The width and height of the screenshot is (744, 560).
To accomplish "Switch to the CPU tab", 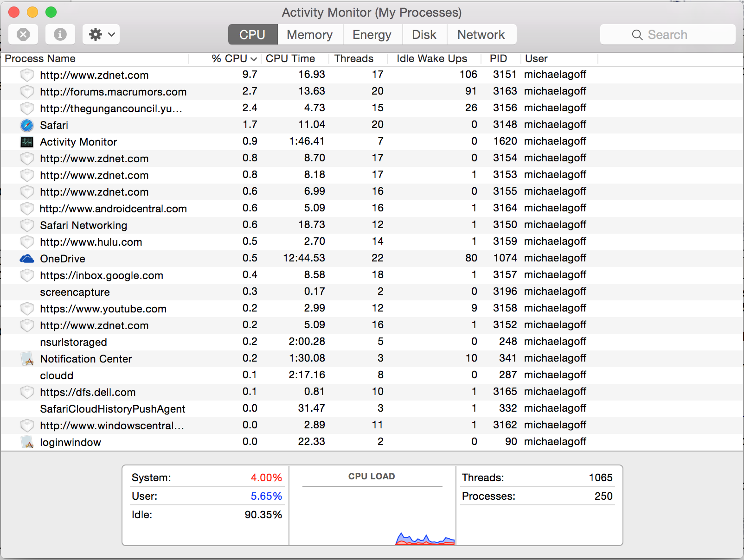I will [x=253, y=35].
